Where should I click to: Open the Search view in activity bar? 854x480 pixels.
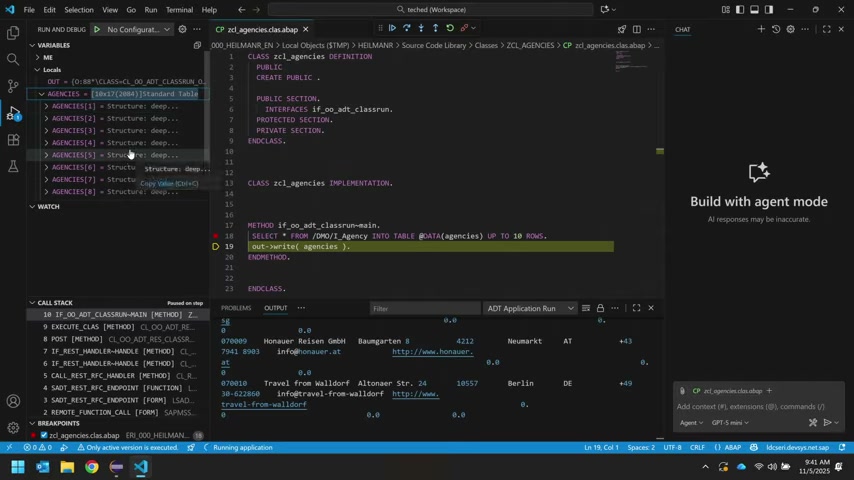point(13,59)
